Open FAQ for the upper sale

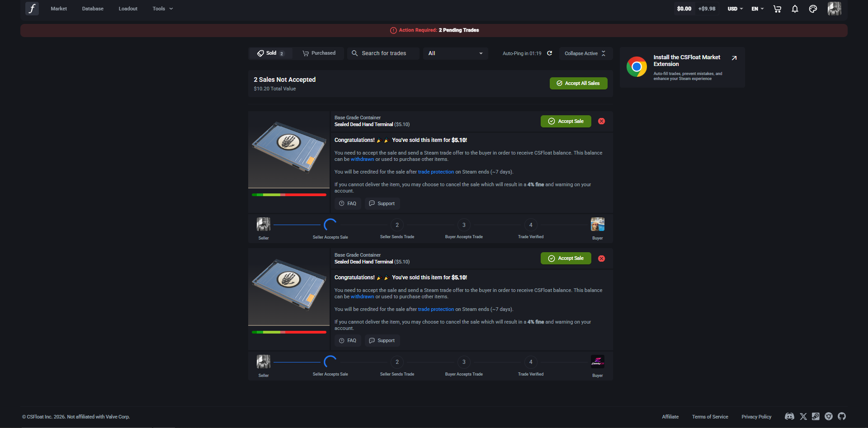(348, 203)
